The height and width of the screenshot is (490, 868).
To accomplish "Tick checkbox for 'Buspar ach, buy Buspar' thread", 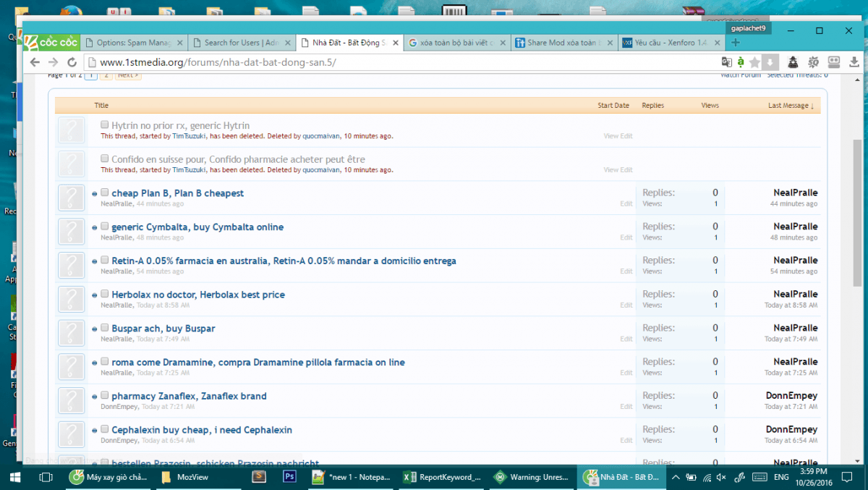I will pyautogui.click(x=105, y=328).
